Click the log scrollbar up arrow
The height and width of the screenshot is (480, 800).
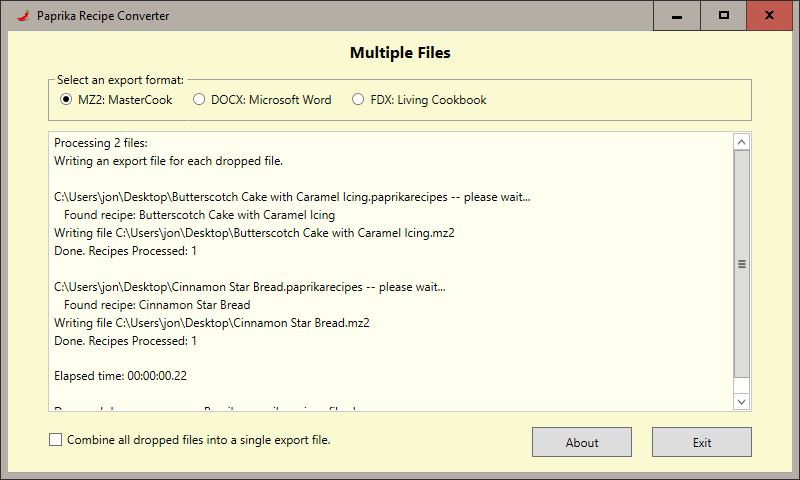pyautogui.click(x=742, y=143)
